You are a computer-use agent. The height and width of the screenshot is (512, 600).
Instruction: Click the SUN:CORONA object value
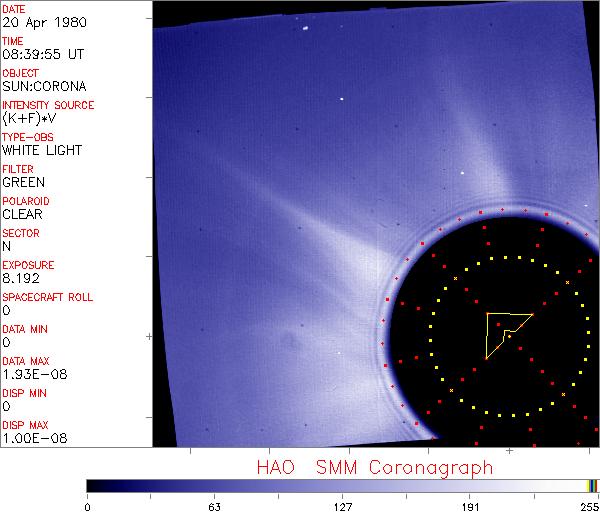pyautogui.click(x=43, y=87)
